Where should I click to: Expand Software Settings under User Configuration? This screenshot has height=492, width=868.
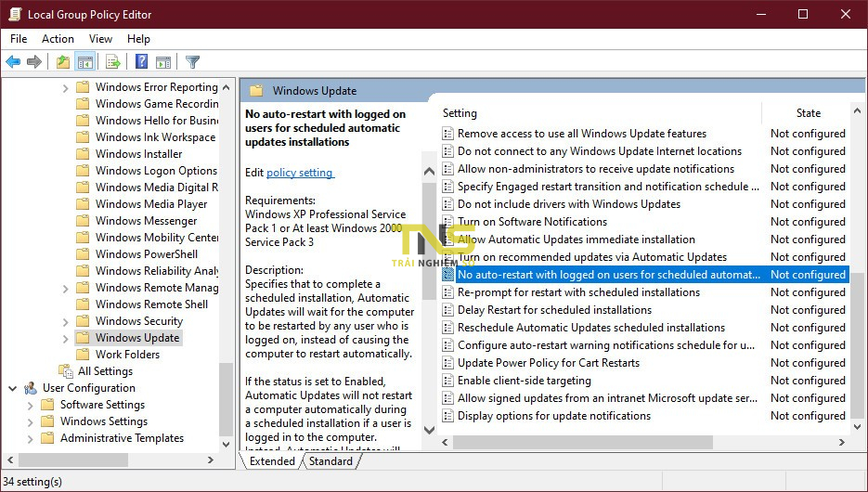pyautogui.click(x=30, y=405)
